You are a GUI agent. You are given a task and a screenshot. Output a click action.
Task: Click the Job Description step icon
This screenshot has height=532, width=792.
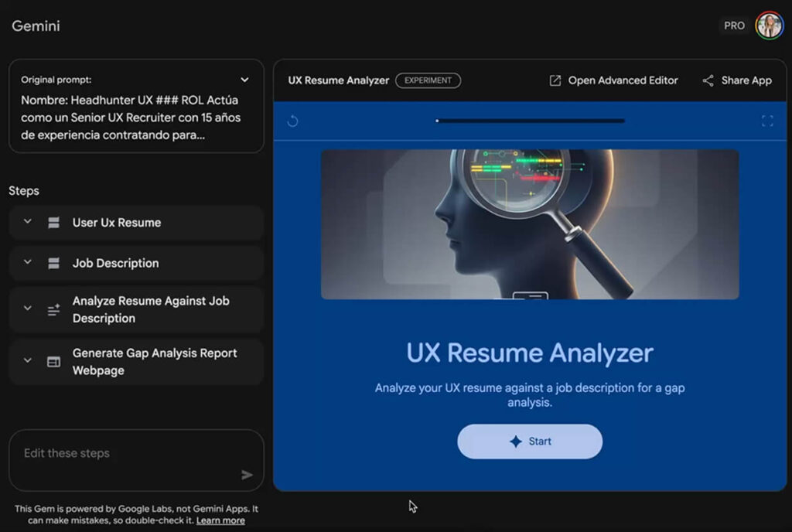tap(53, 263)
